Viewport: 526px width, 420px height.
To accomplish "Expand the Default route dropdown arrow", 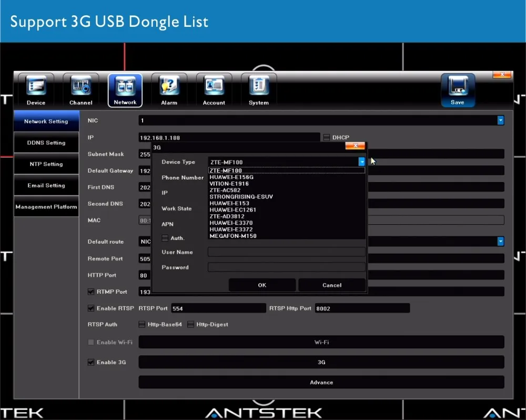I will click(x=501, y=241).
